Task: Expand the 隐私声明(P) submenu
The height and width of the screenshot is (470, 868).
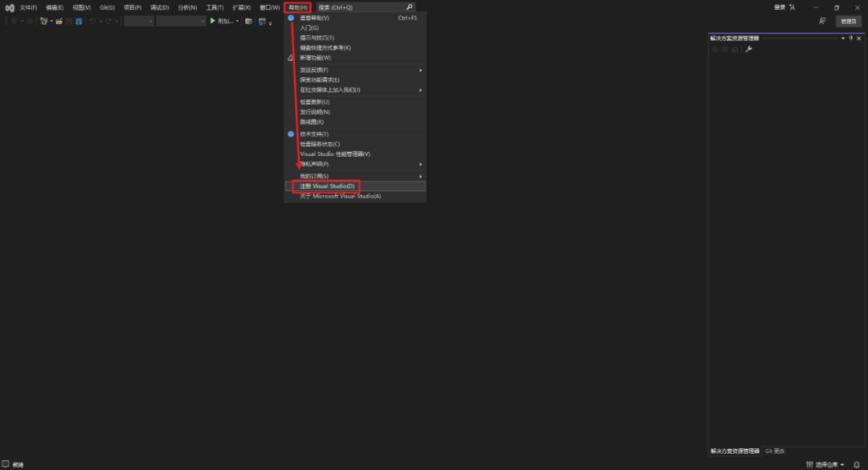Action: pos(420,165)
